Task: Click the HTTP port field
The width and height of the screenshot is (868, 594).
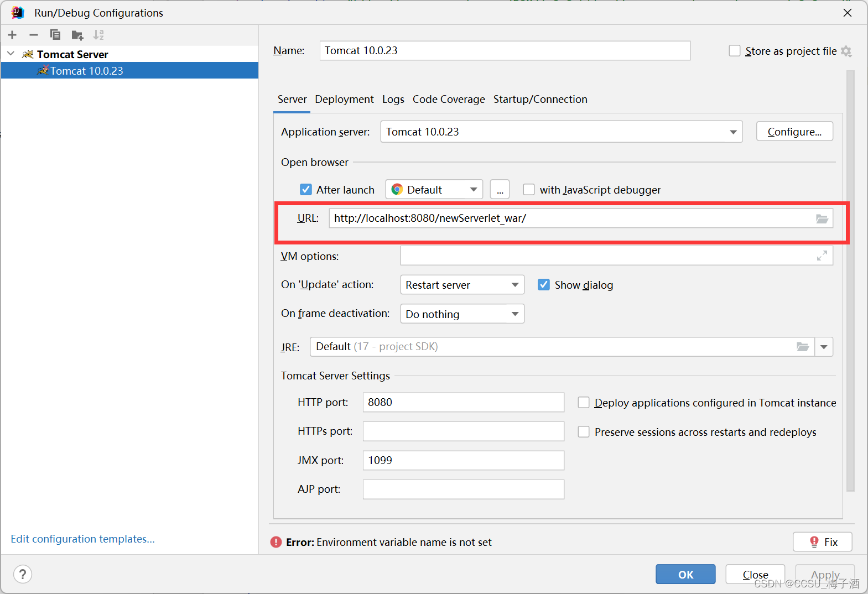Action: [x=463, y=402]
